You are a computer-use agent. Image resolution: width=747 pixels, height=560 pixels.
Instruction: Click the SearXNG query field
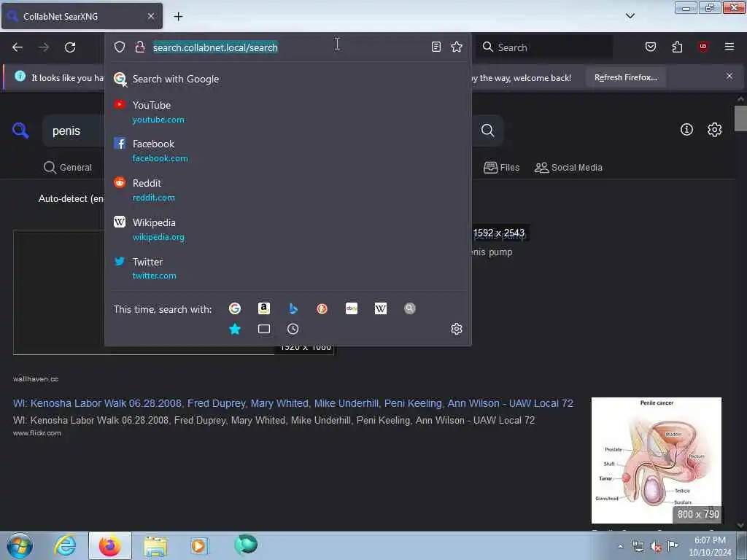click(74, 131)
